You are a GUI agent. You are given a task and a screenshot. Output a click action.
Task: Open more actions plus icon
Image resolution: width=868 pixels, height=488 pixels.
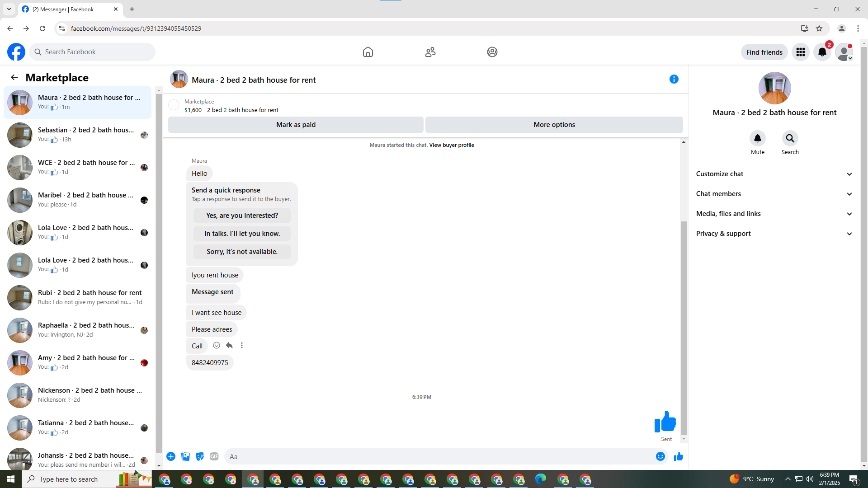pyautogui.click(x=171, y=456)
